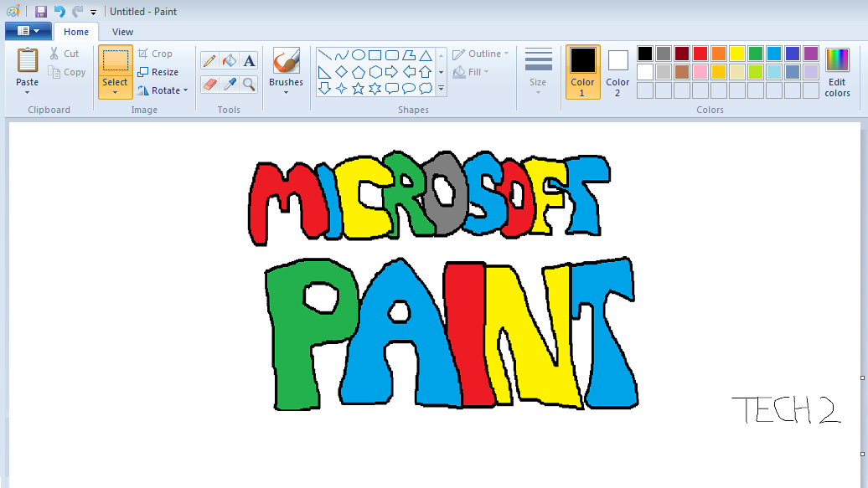Set Color 1 as active color
Screen dimensions: 868x488
[583, 72]
